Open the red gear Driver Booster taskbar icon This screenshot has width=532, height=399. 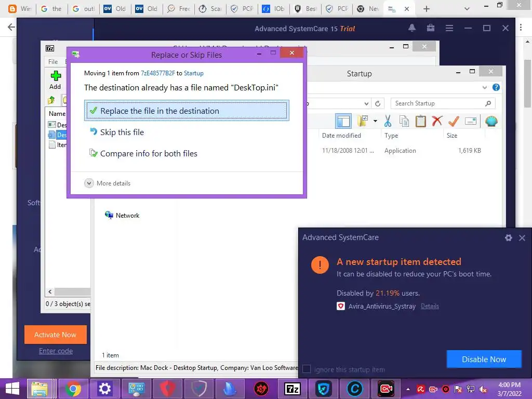tap(261, 389)
